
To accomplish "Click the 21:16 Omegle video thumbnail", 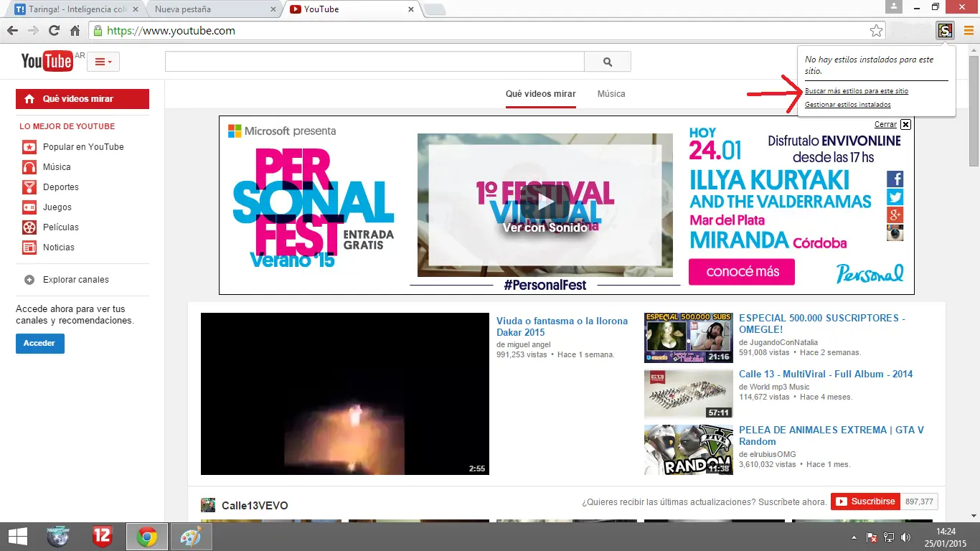I will 688,337.
